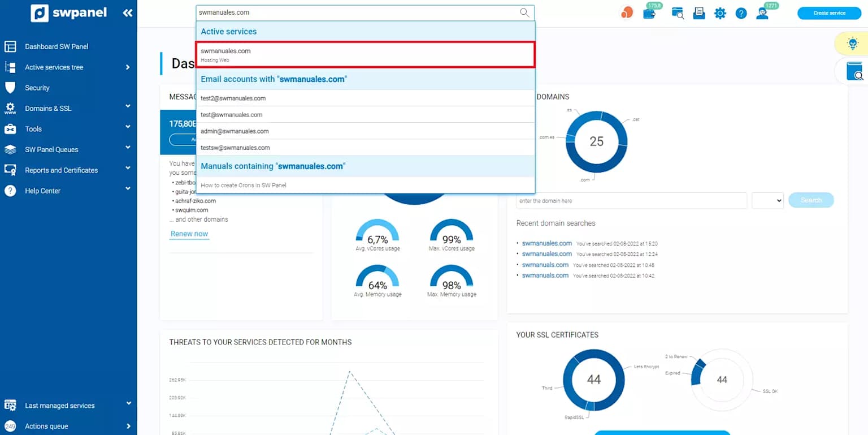868x435 pixels.
Task: Click the header question-mark help icon
Action: click(741, 13)
